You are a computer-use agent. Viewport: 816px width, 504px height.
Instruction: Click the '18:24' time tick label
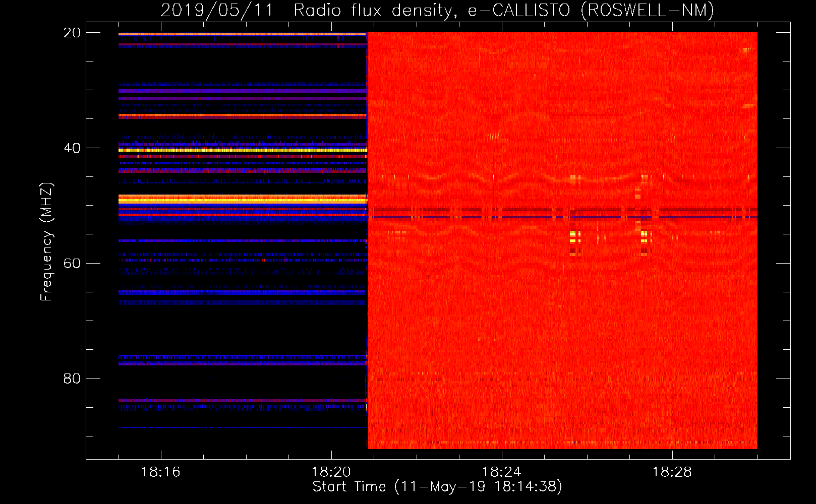tap(502, 472)
